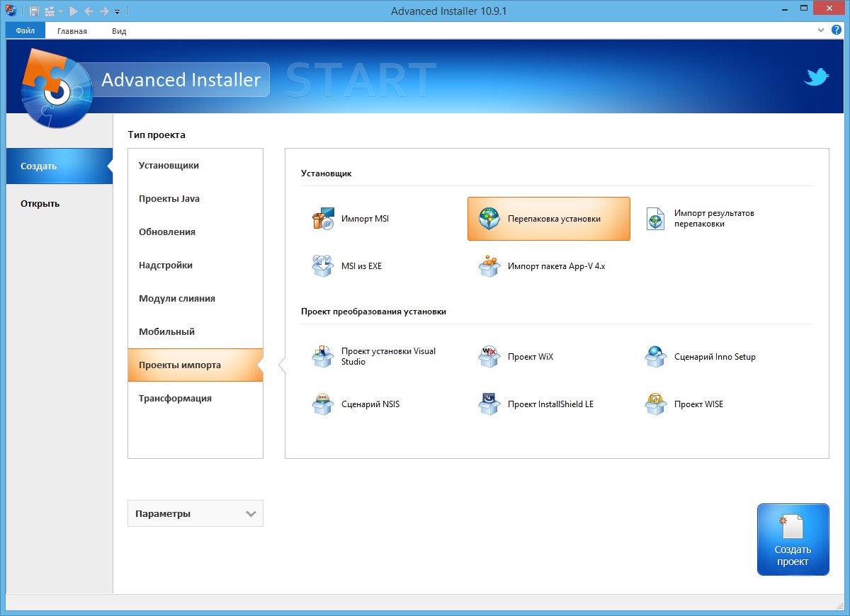Image resolution: width=850 pixels, height=616 pixels.
Task: Open the Twitter bird link
Action: tap(816, 77)
